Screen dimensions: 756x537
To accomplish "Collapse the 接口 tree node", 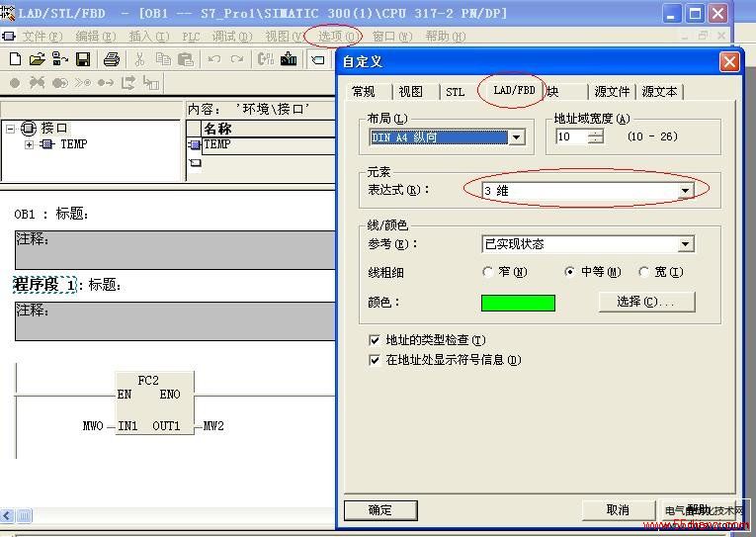I will click(x=11, y=129).
